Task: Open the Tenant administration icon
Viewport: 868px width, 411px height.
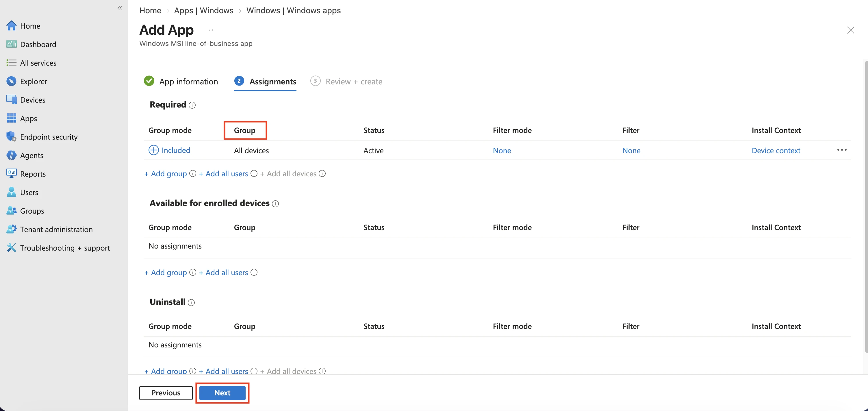Action: point(12,229)
